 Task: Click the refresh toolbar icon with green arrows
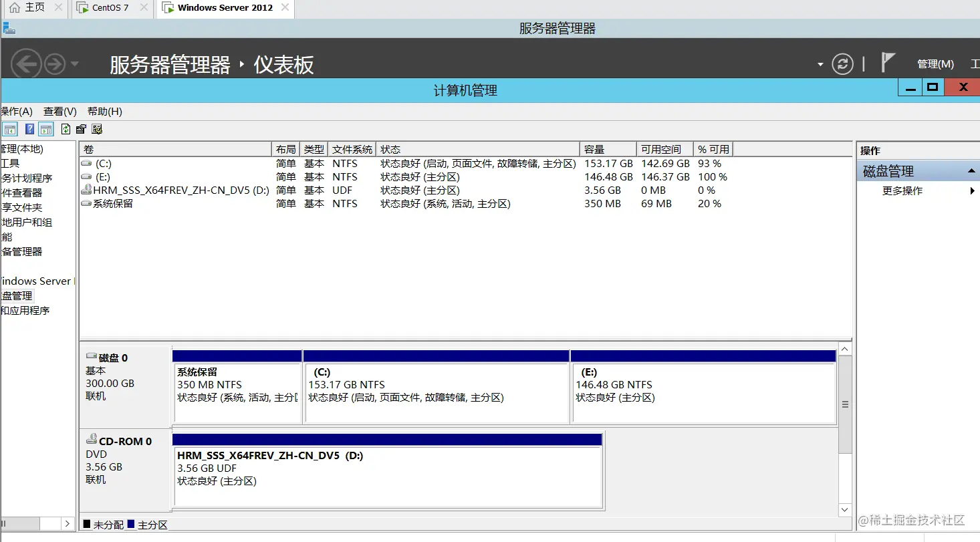66,129
